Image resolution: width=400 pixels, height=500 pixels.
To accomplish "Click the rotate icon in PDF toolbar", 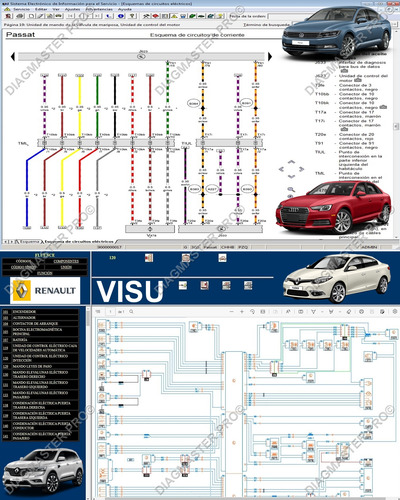I will pyautogui.click(x=252, y=312).
